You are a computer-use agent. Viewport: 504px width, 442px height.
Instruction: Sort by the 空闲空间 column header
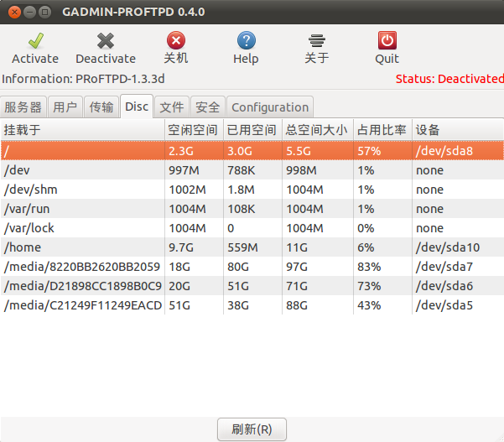[x=194, y=130]
